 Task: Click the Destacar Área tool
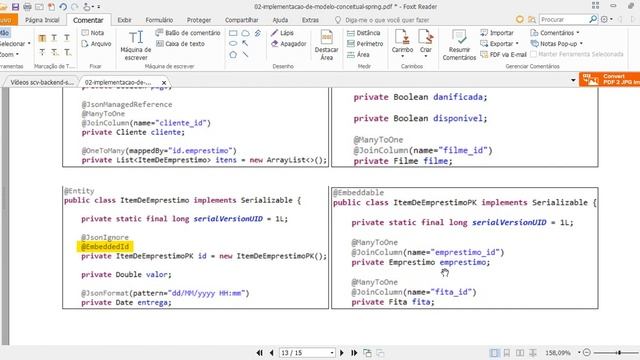click(327, 45)
